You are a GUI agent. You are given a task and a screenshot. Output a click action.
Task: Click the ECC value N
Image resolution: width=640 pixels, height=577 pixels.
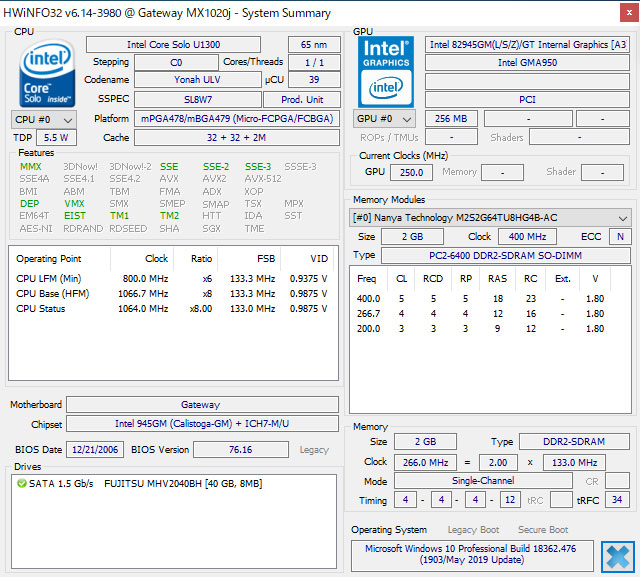620,237
